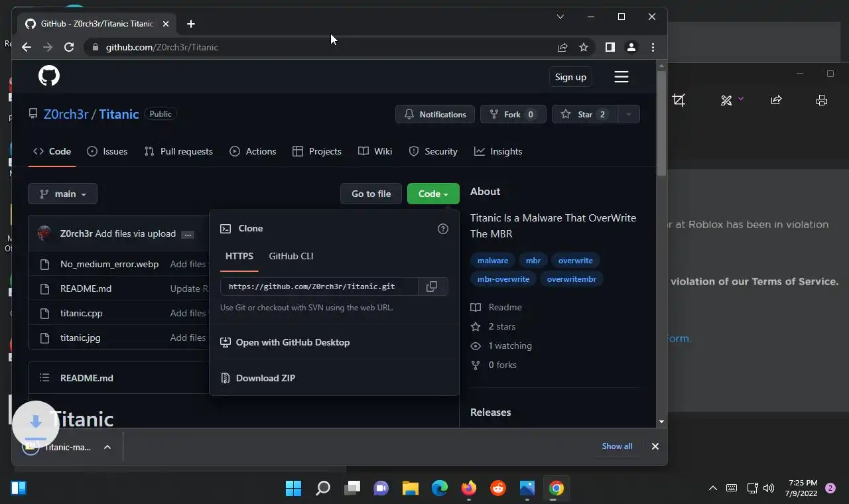
Task: Open the 0 forks link
Action: click(x=493, y=365)
